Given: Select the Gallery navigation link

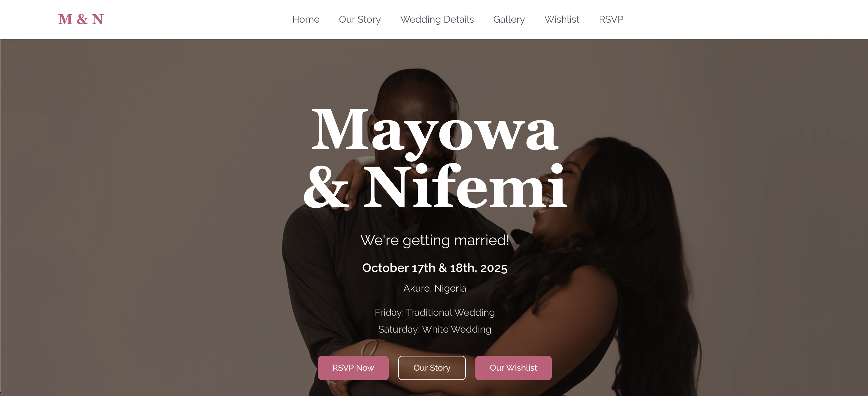Looking at the screenshot, I should (x=509, y=19).
